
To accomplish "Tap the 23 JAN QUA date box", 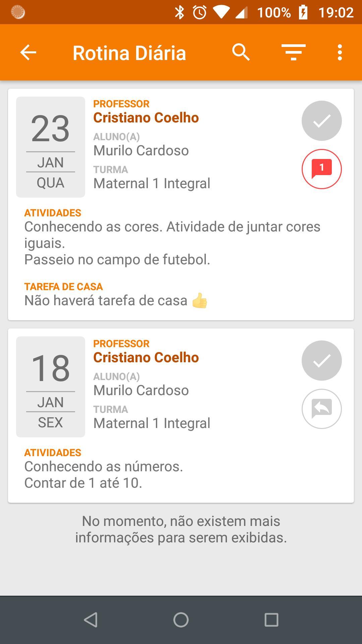I will click(x=51, y=147).
